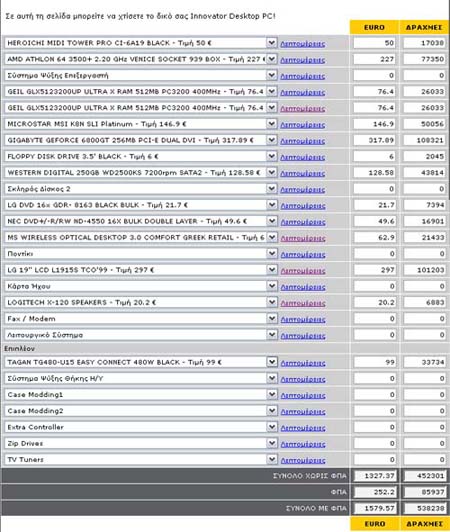Select the yellow ΔΡΑΧΜΕΣ footer label at bottom

(424, 524)
